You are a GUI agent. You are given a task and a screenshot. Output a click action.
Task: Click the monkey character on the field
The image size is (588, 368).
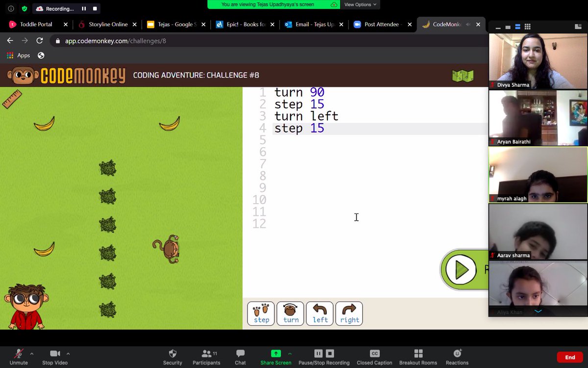point(167,248)
